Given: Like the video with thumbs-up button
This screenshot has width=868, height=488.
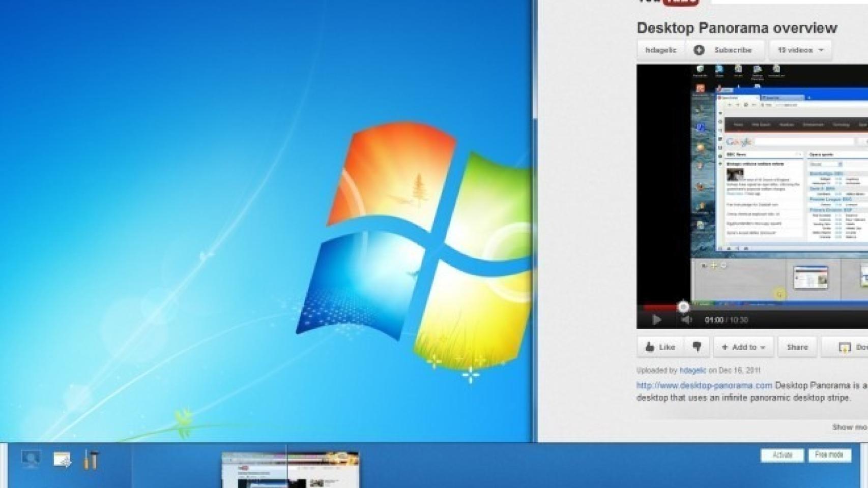Looking at the screenshot, I should tap(660, 347).
